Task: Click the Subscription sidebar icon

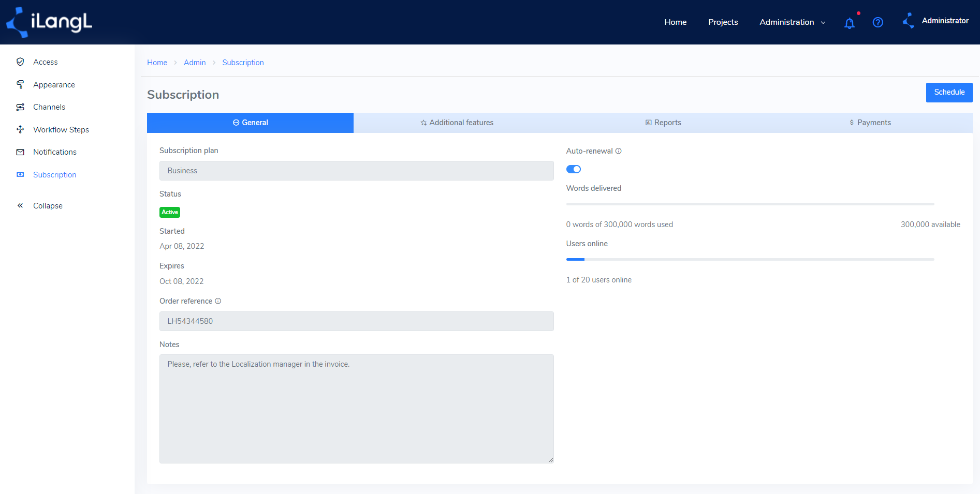Action: 20,175
